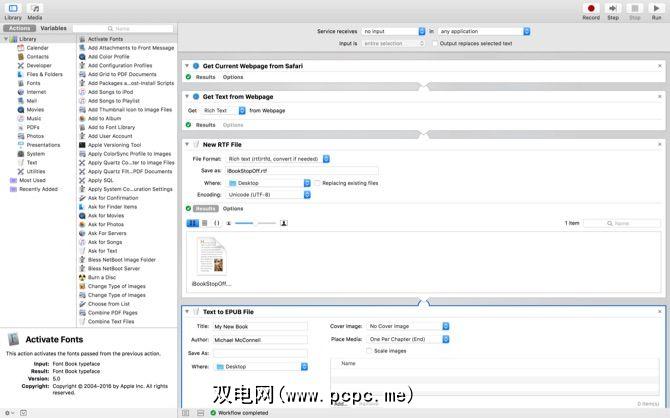Switch to the Actions tab
Image resolution: width=670 pixels, height=418 pixels.
[19, 28]
